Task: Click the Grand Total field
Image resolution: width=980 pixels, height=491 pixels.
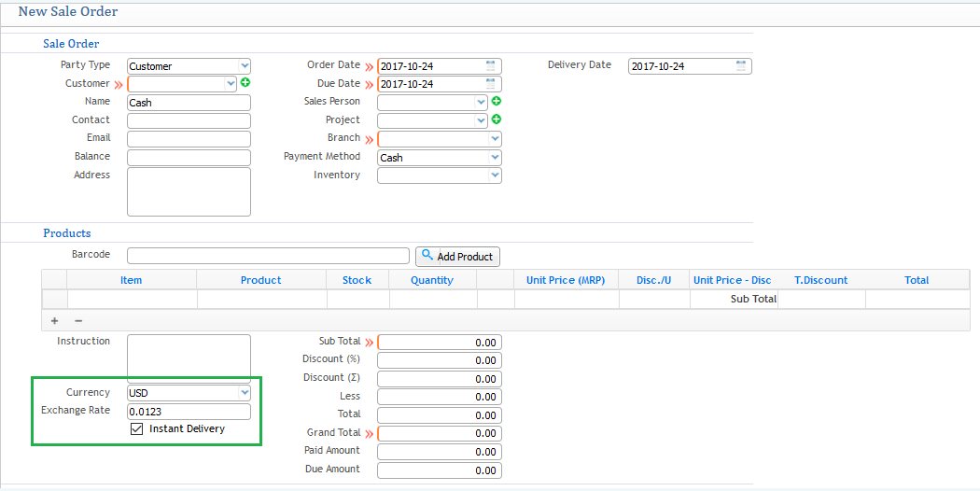Action: tap(440, 433)
